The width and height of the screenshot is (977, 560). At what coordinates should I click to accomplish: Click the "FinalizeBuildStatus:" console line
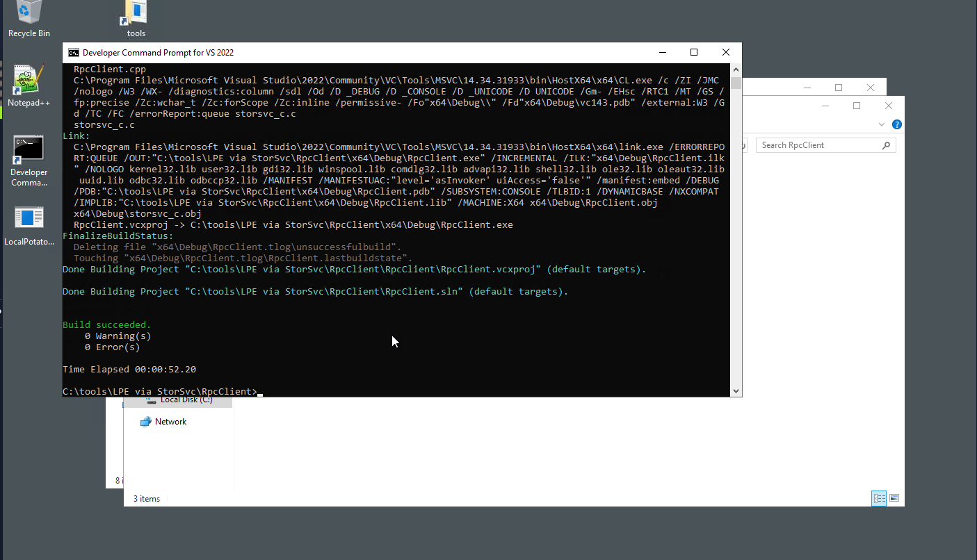pos(118,236)
